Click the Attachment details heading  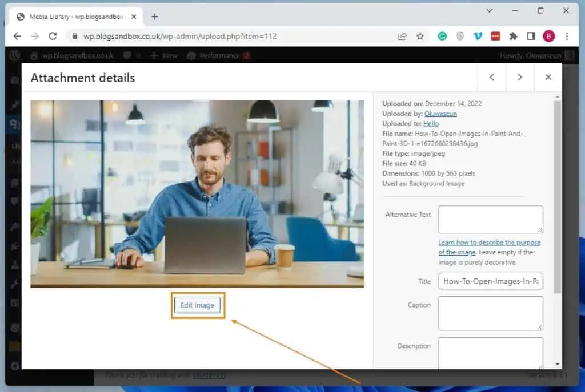click(x=83, y=78)
